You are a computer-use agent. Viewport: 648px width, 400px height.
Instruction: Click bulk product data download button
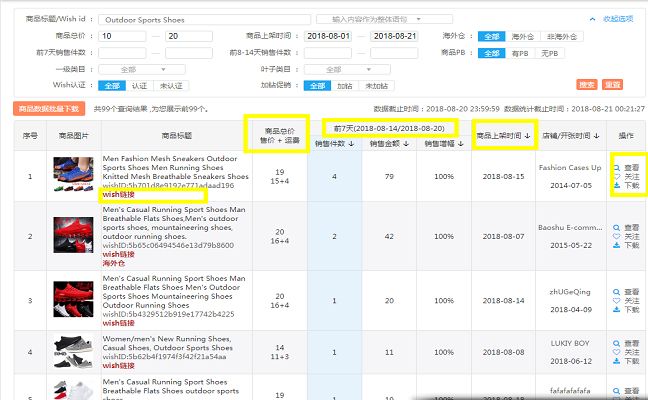(x=49, y=109)
